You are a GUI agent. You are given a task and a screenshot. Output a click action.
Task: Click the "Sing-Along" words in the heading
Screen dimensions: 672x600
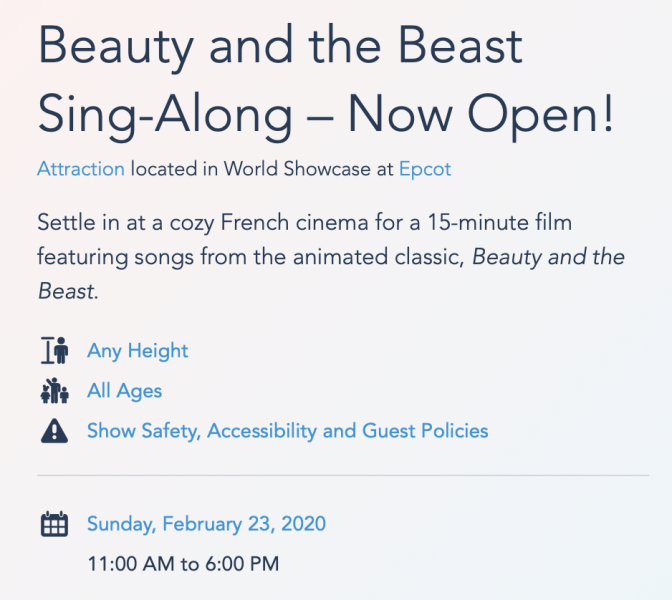tap(163, 117)
